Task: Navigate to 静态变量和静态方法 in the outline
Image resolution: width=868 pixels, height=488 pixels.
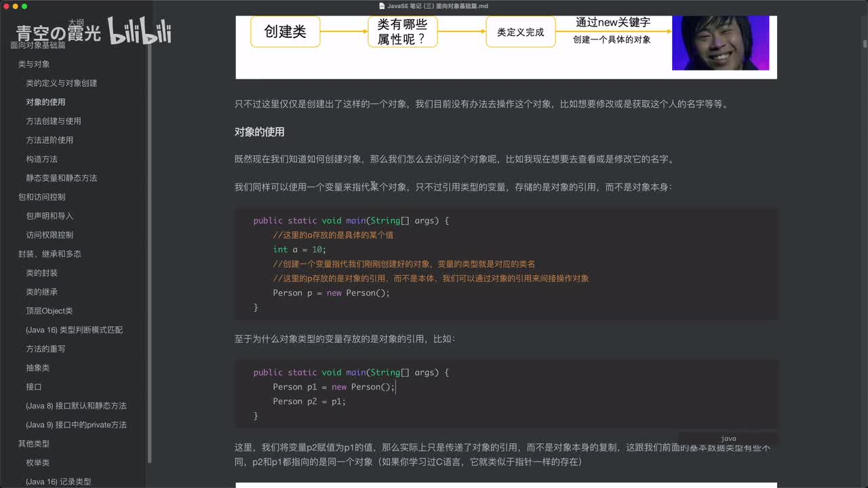Action: [62, 178]
